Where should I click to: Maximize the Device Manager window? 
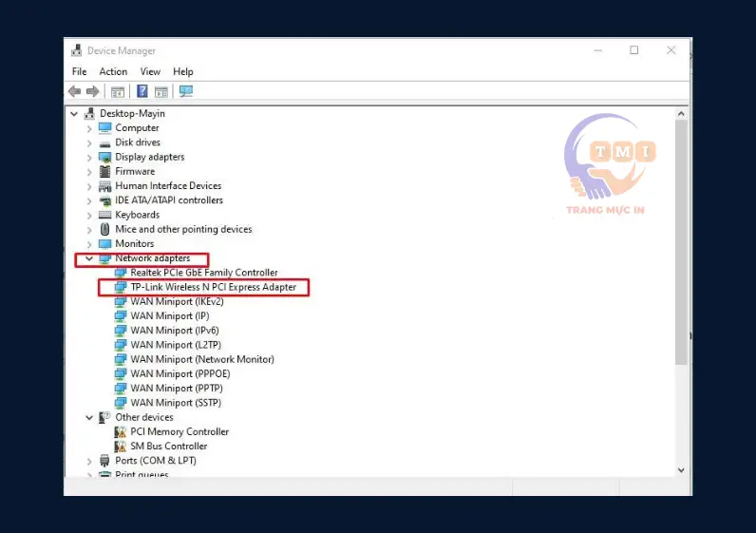634,50
